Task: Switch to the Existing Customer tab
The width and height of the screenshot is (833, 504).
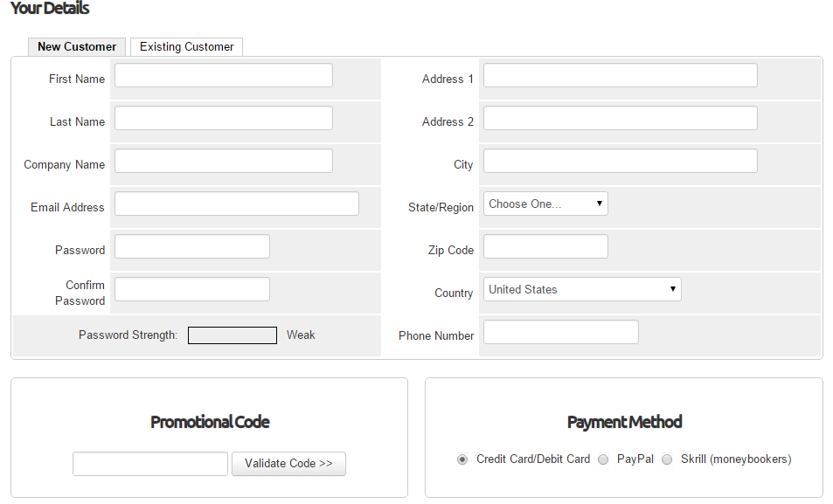Action: (187, 47)
